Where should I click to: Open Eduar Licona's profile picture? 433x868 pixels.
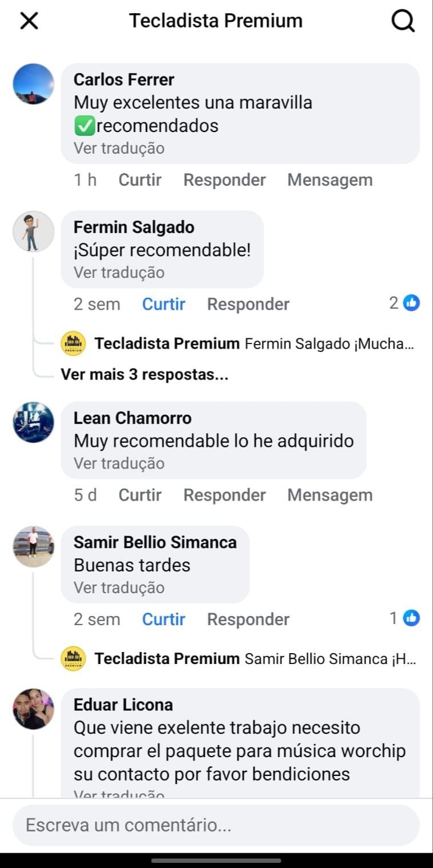click(x=34, y=709)
